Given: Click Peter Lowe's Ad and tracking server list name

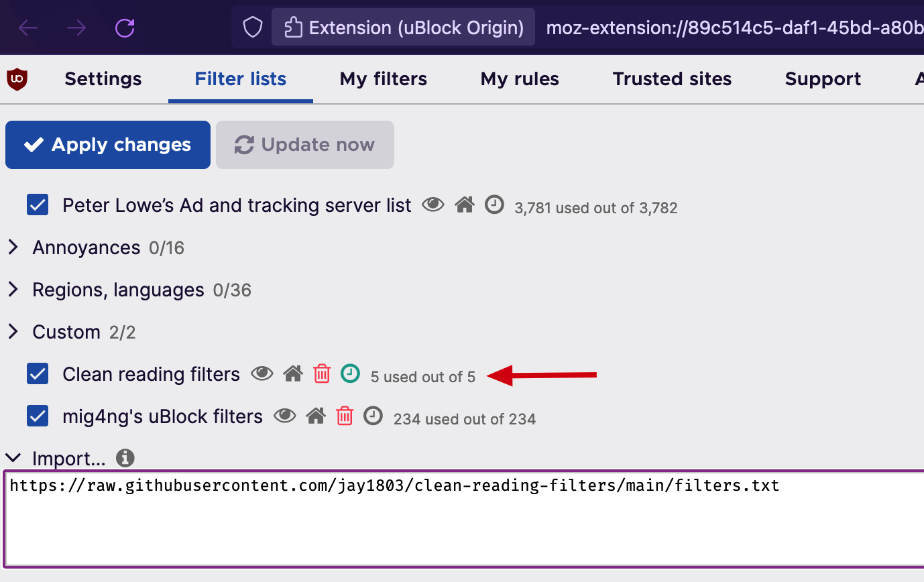Looking at the screenshot, I should coord(237,205).
